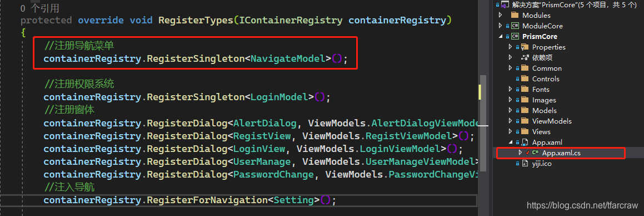Select the ModuleCore project label
Viewport: 644px width, 216px height.
point(542,26)
